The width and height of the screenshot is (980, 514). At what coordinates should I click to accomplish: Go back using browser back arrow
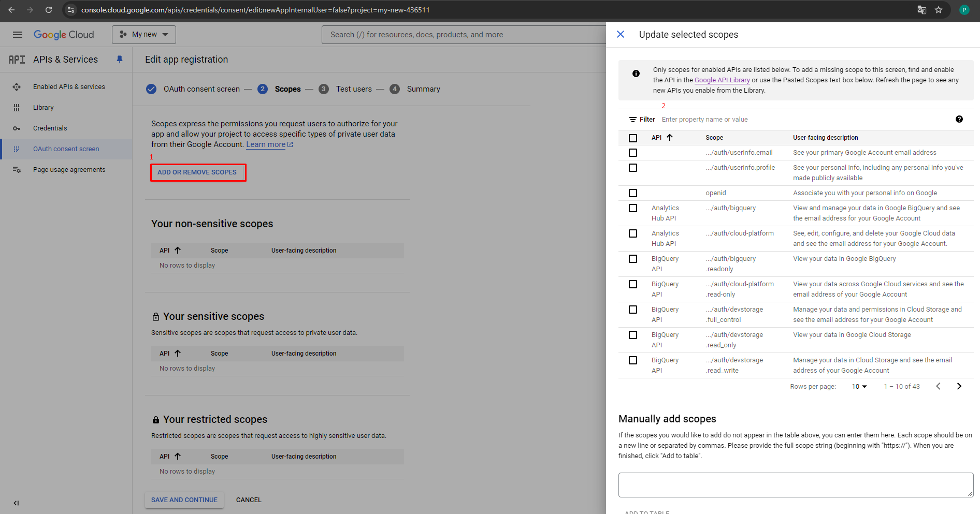pos(11,10)
